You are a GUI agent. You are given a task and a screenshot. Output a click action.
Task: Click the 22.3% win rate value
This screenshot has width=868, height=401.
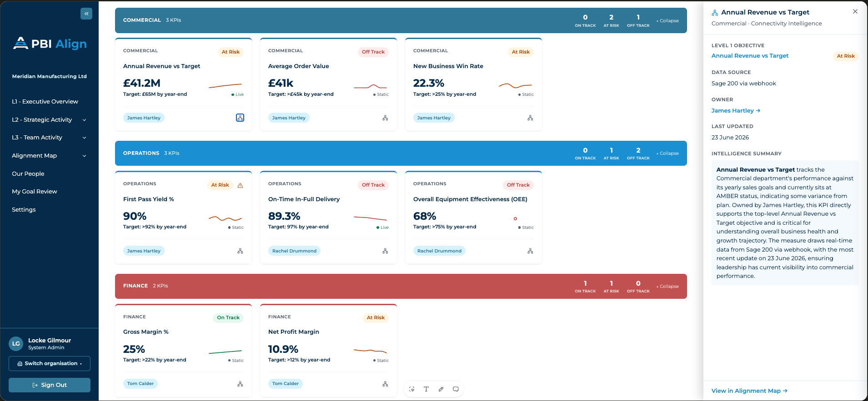[x=429, y=83]
